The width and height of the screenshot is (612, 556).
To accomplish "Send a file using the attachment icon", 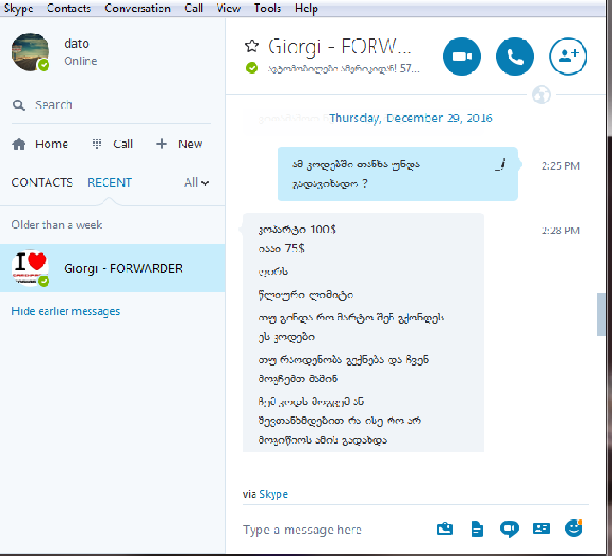I will (x=445, y=529).
